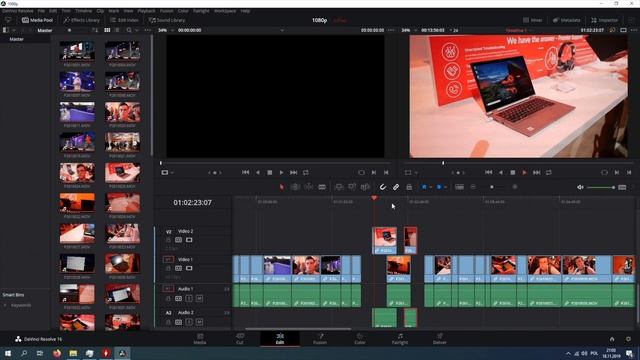This screenshot has width=640, height=360.
Task: Open Project Settings gear icon
Action: [x=628, y=339]
